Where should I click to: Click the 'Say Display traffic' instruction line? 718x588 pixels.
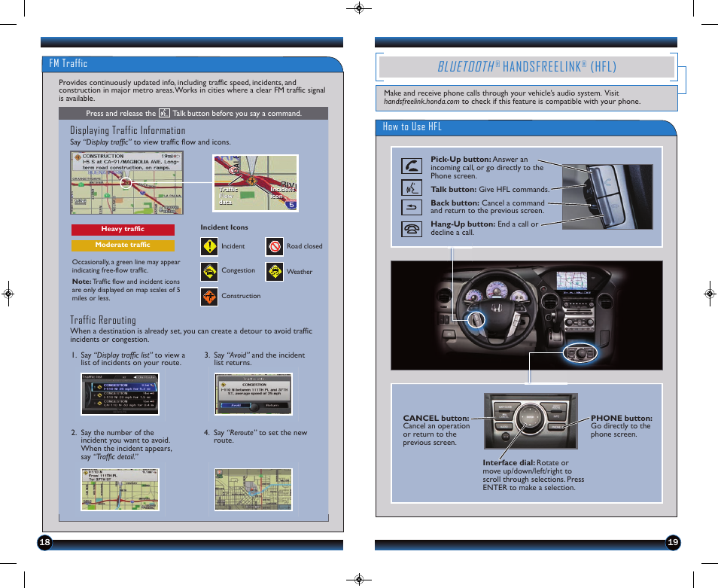click(151, 142)
